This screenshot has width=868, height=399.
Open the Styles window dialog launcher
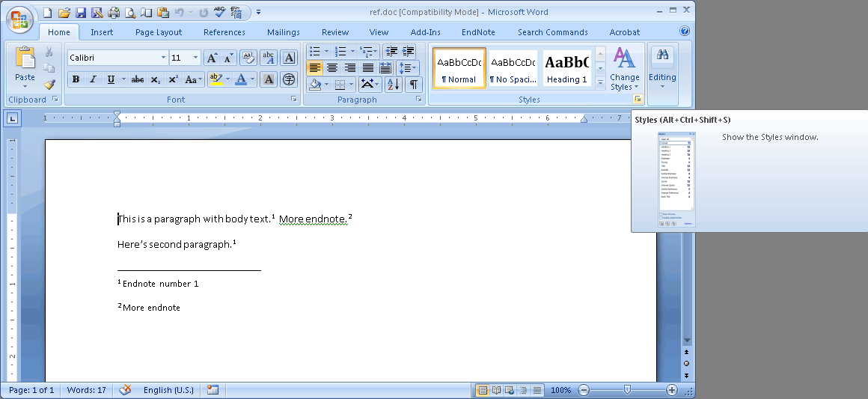coord(638,100)
